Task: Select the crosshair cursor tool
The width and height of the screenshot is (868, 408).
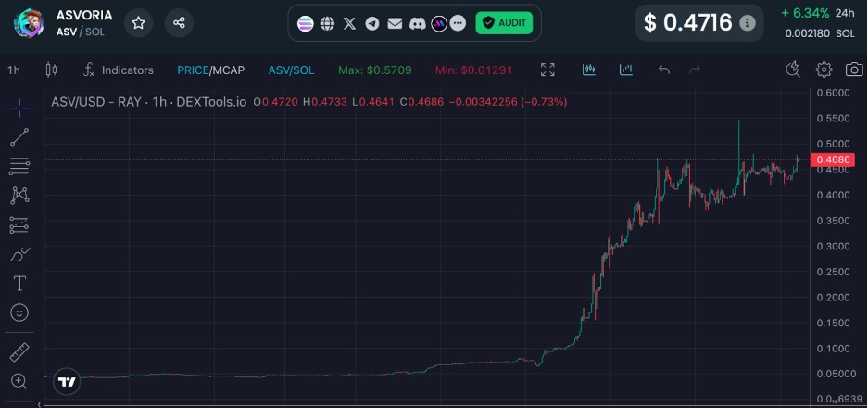Action: (x=19, y=108)
